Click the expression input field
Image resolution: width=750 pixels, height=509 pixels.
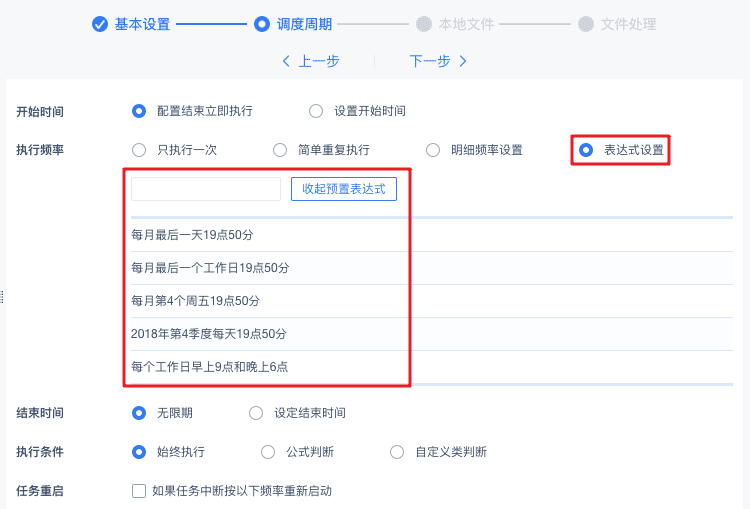206,189
